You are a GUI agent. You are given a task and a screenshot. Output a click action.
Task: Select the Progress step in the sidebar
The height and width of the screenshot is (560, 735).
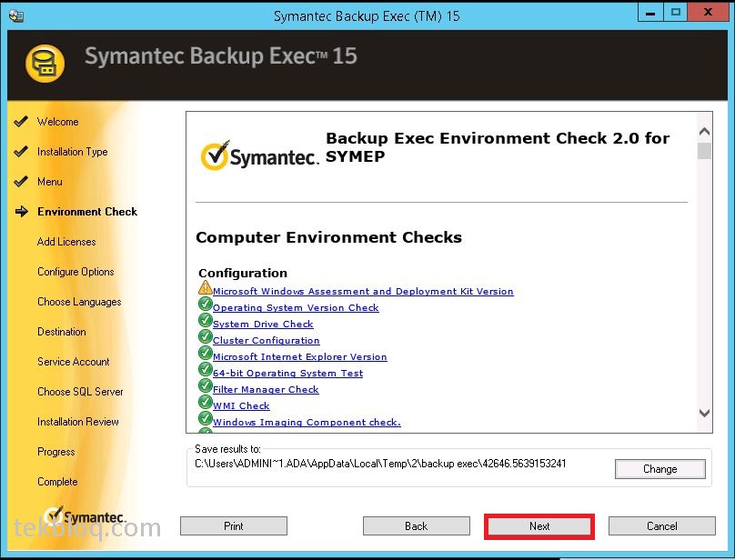coord(55,452)
